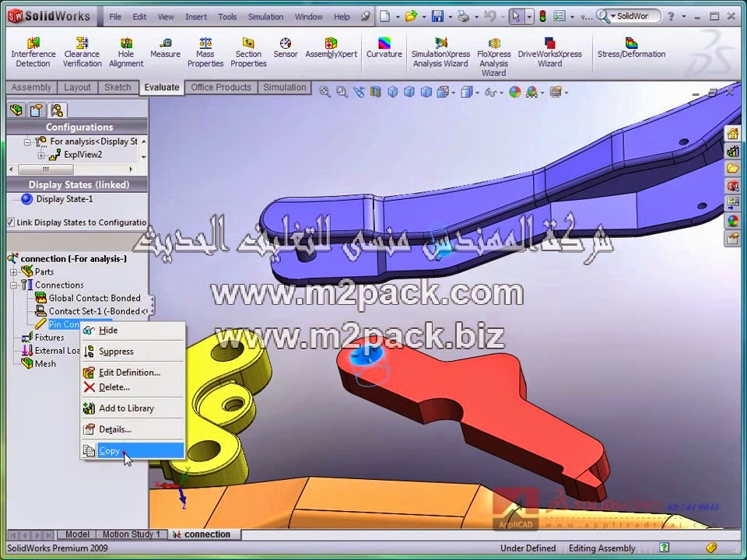Expand the ExplView2 node
The height and width of the screenshot is (560, 747).
tap(41, 156)
